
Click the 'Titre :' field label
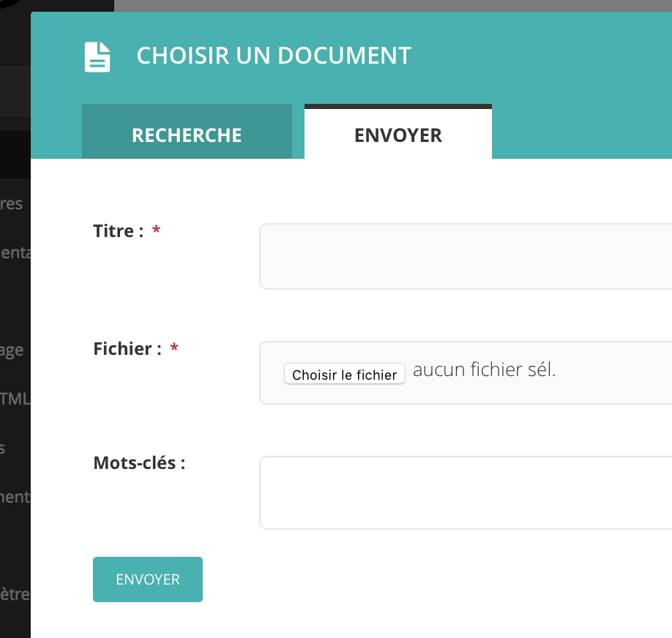coord(118,231)
